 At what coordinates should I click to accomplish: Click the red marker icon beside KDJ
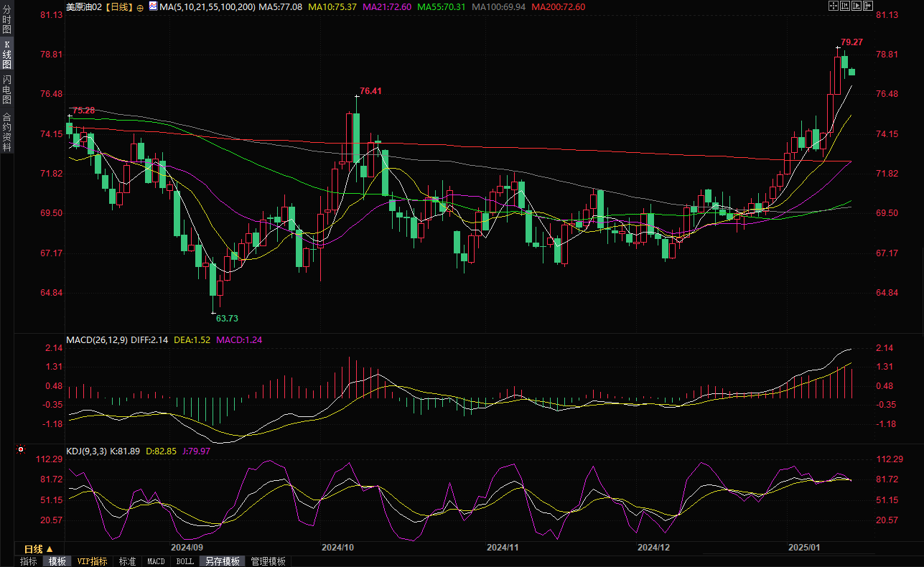(x=20, y=451)
